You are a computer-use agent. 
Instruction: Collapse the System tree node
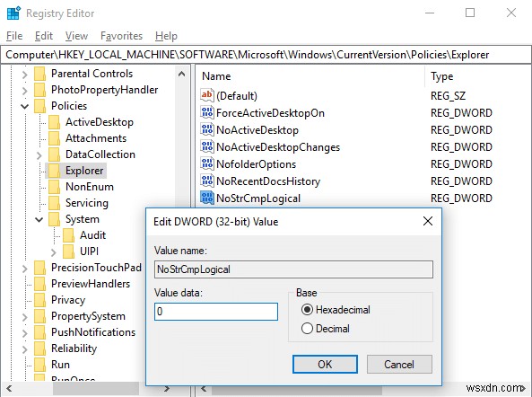39,220
